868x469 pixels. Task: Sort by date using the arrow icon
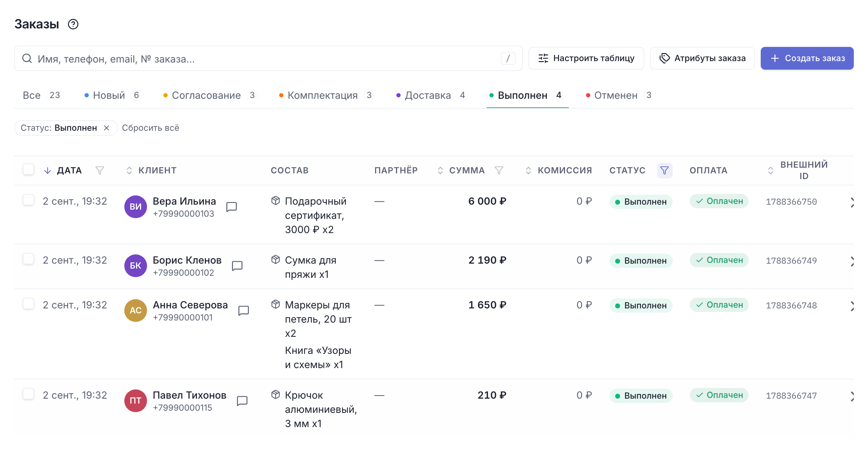47,171
